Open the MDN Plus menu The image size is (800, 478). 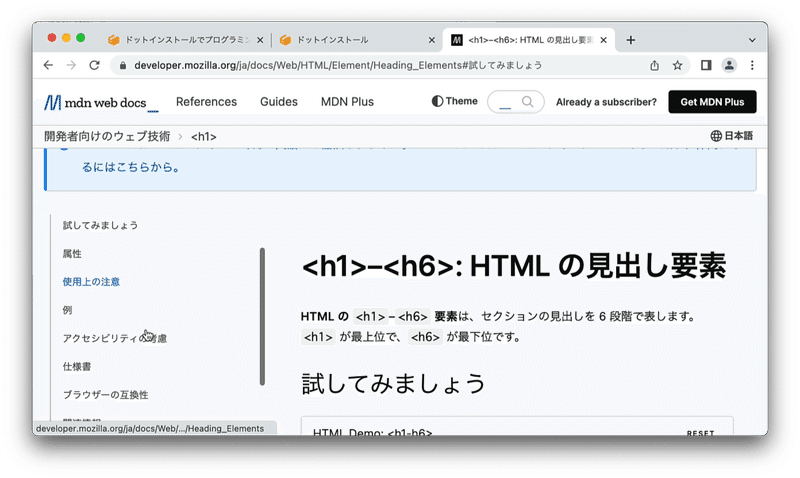347,102
